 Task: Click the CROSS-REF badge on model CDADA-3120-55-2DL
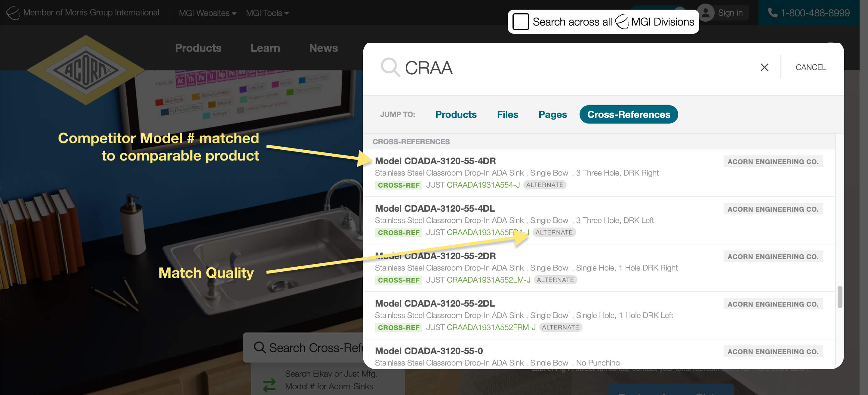(398, 327)
